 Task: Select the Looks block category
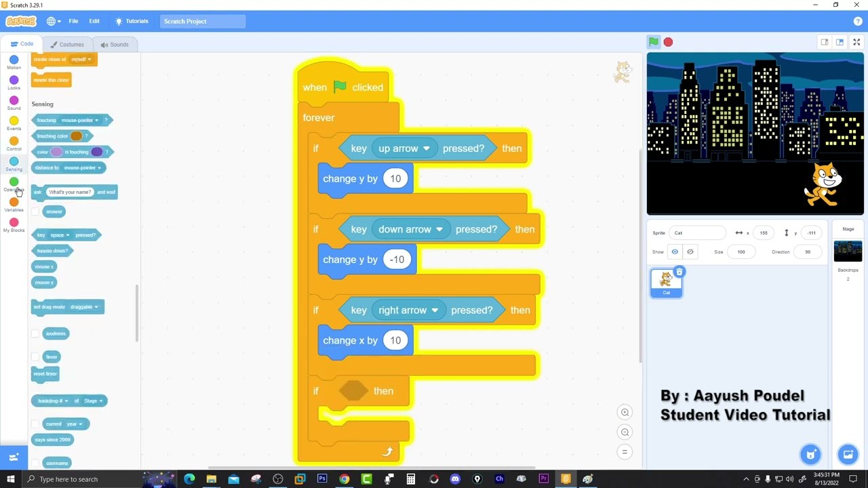click(x=14, y=83)
